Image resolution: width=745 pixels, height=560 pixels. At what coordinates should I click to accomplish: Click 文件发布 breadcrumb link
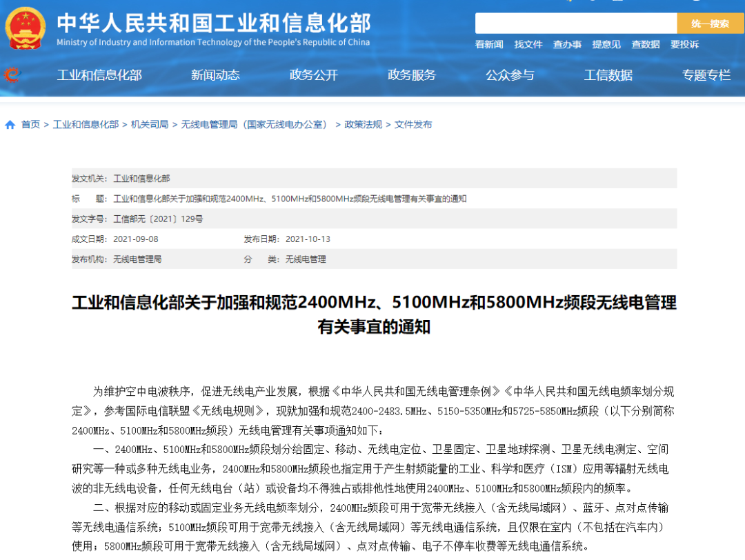point(413,124)
